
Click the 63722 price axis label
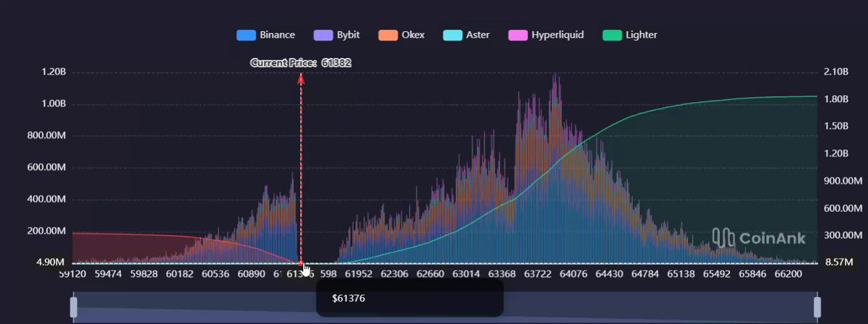coord(537,275)
